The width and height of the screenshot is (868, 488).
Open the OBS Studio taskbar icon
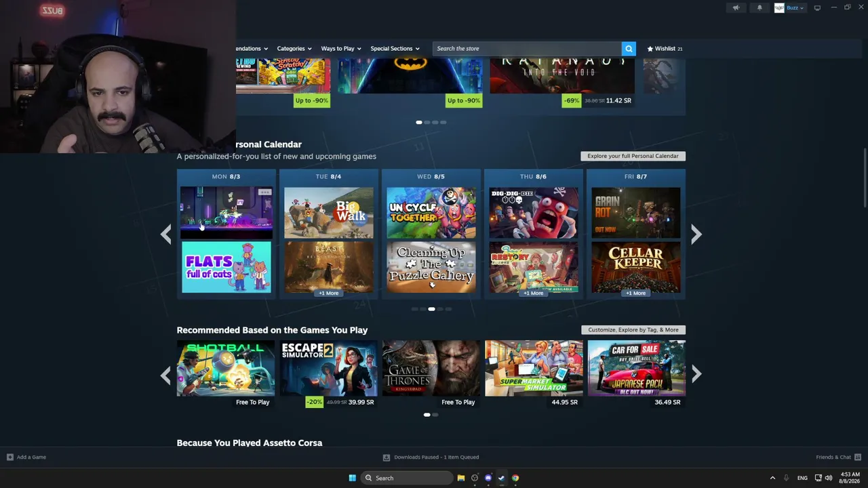(x=474, y=478)
